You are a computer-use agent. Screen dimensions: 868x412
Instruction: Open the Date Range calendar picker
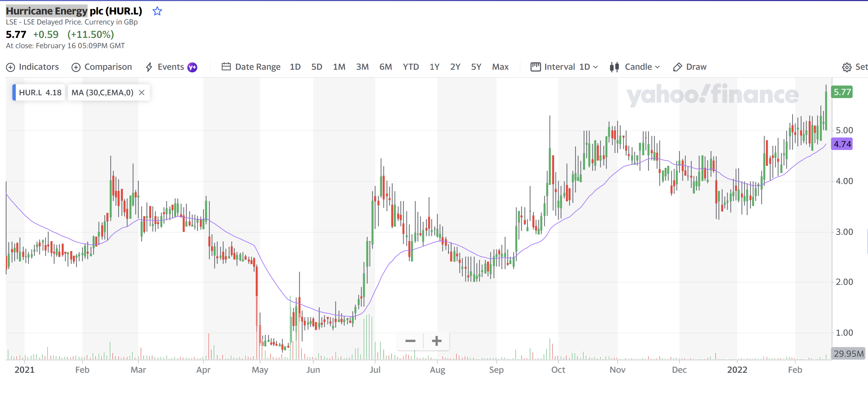click(x=251, y=67)
